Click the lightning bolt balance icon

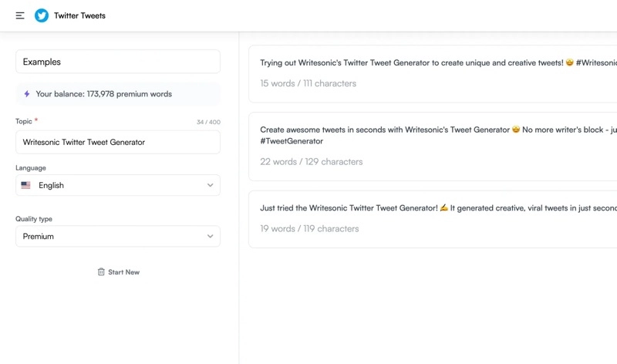27,94
